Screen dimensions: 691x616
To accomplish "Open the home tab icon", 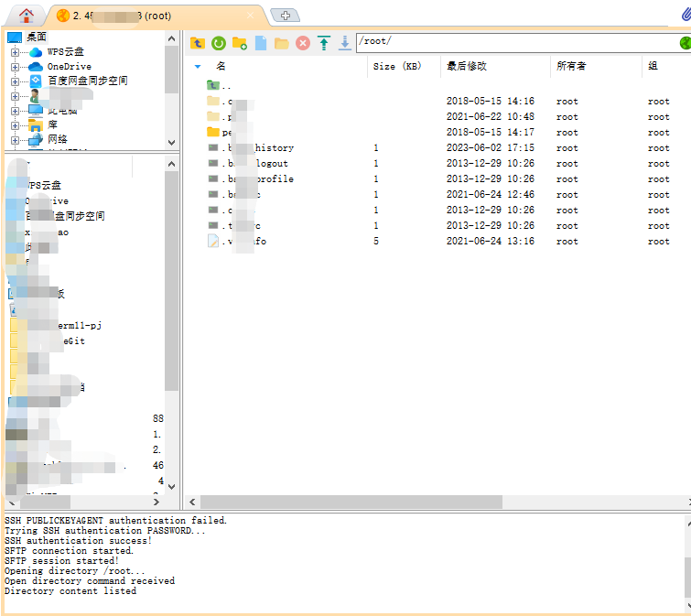I will click(26, 16).
